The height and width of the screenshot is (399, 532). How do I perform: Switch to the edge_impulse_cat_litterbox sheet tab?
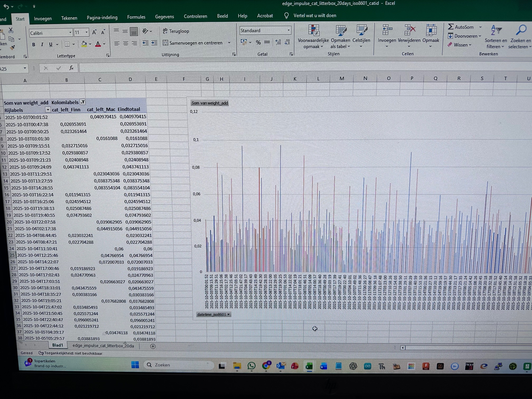(x=103, y=346)
